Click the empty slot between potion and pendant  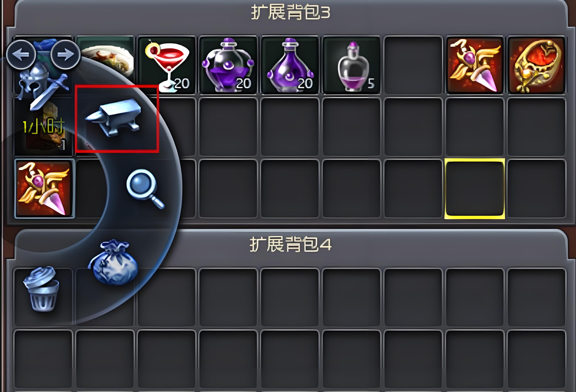click(x=413, y=65)
